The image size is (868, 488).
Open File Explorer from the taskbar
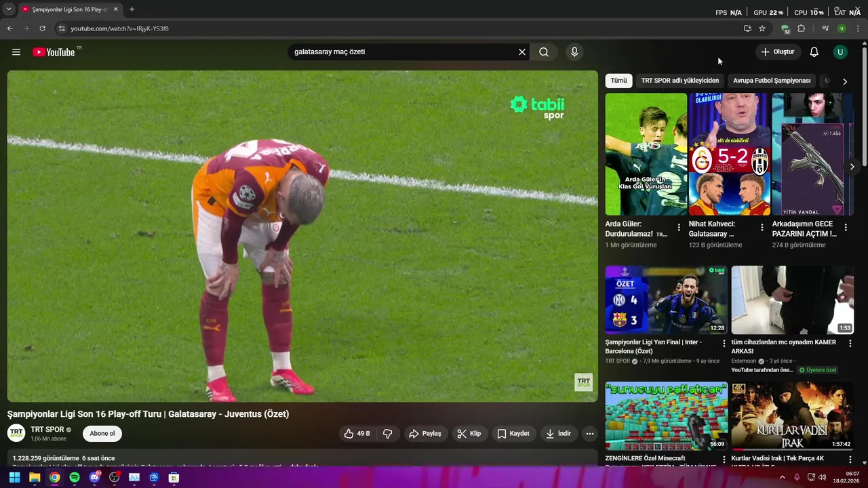coord(35,478)
